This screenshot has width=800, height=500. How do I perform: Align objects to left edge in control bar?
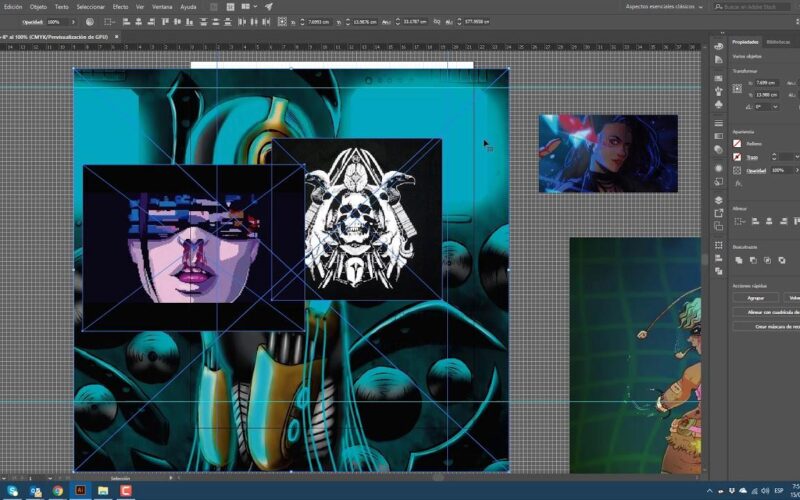[x=126, y=22]
